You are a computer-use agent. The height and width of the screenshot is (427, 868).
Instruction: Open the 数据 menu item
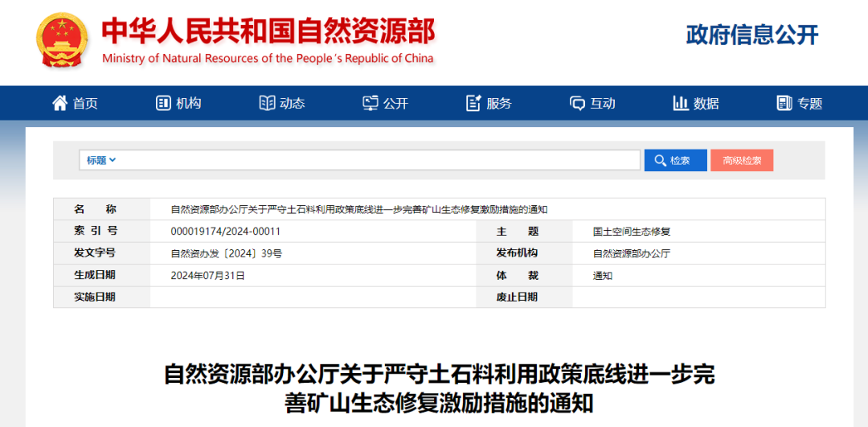pyautogui.click(x=706, y=104)
